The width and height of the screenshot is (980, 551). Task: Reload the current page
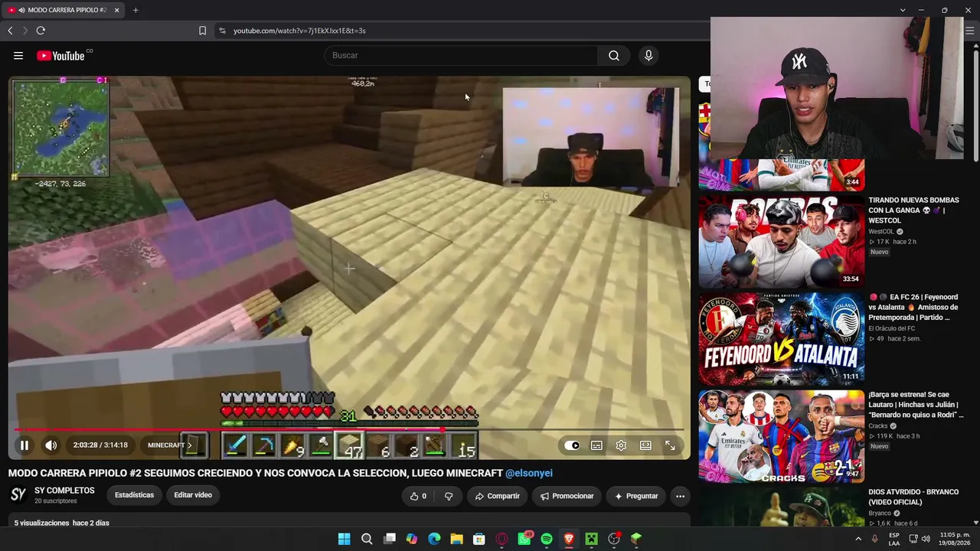point(41,31)
